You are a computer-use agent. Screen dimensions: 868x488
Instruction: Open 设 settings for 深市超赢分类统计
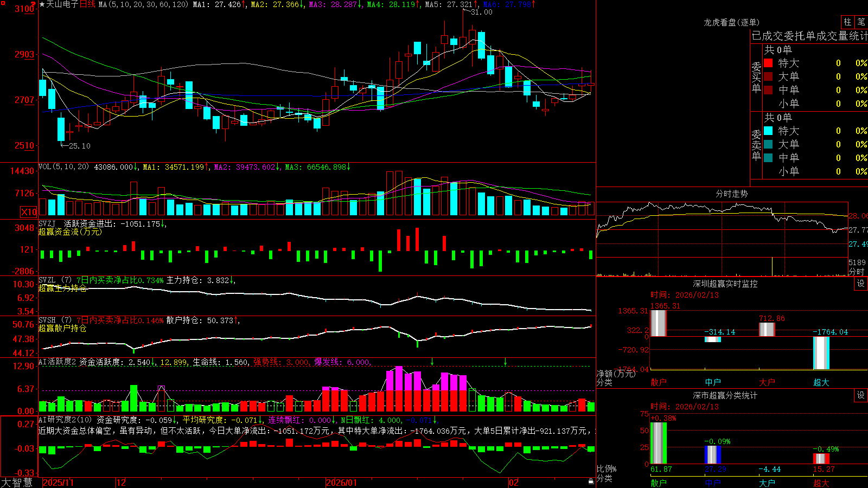(861, 395)
